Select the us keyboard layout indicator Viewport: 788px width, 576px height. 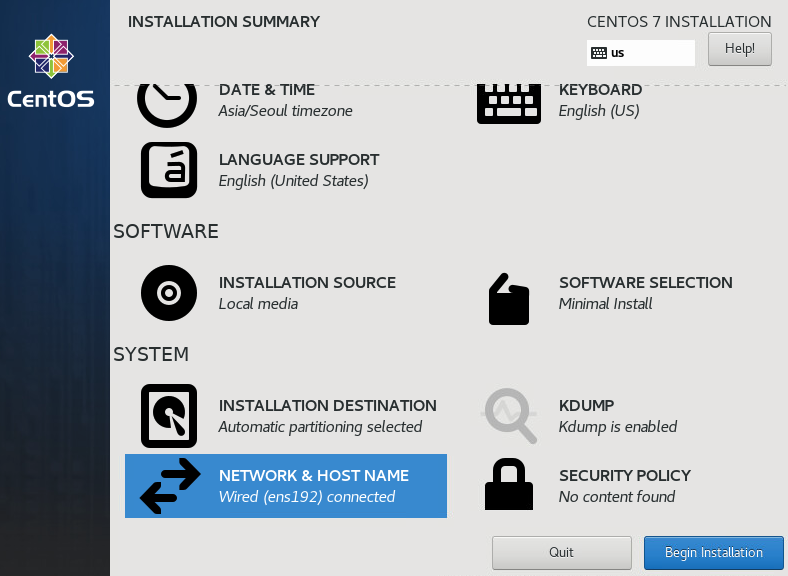(x=641, y=53)
